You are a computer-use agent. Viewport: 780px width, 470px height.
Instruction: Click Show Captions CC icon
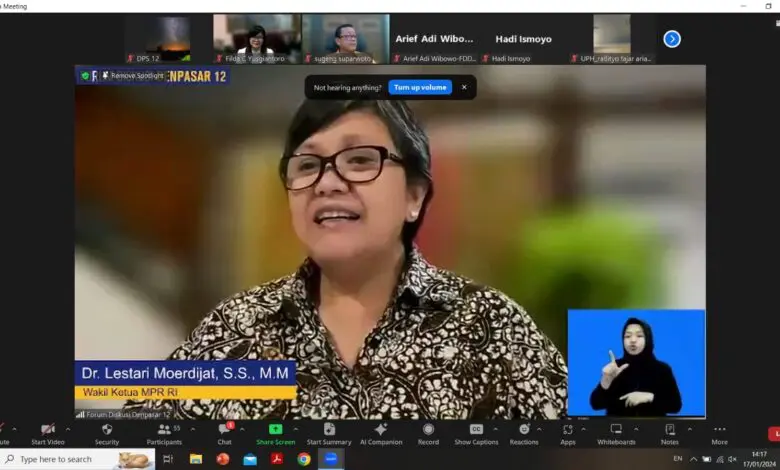pyautogui.click(x=476, y=429)
